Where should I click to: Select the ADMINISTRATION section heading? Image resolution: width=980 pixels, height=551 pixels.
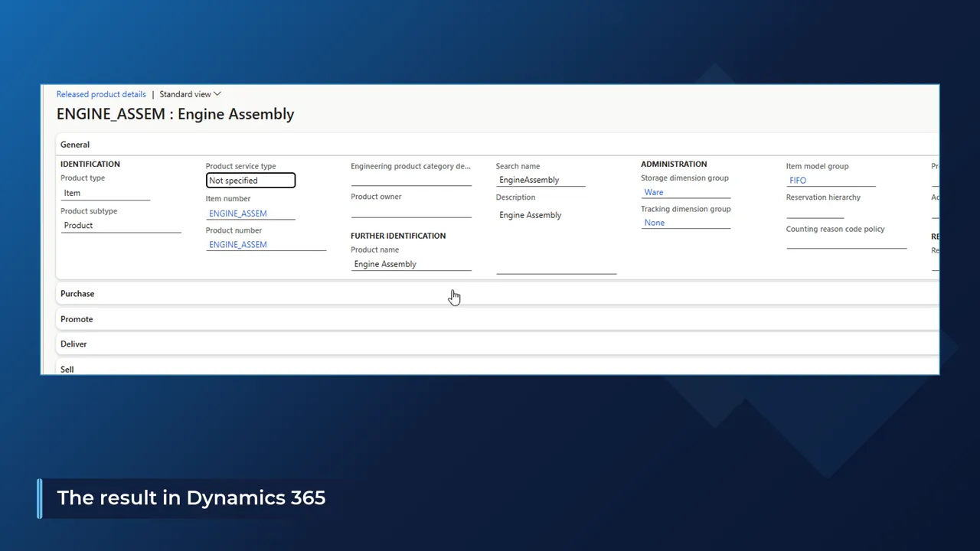674,164
